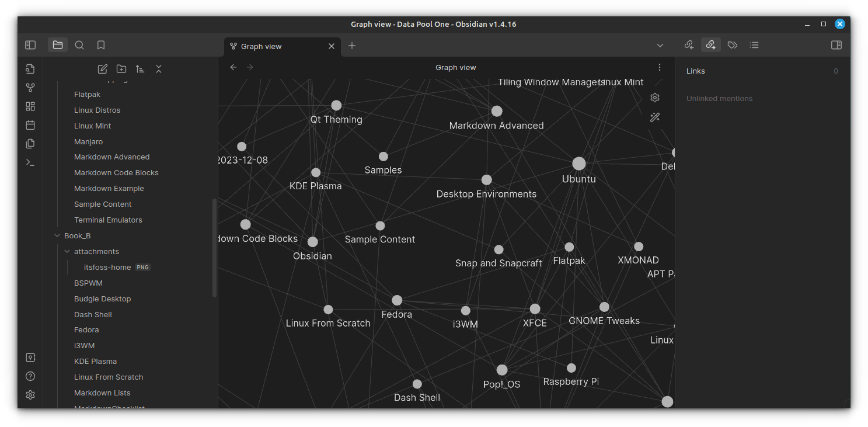
Task: Open Terminal Emulators note
Action: coord(108,220)
